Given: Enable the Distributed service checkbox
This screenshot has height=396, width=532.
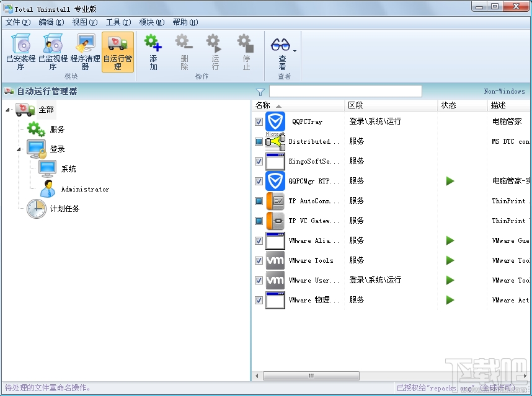Looking at the screenshot, I should (259, 141).
